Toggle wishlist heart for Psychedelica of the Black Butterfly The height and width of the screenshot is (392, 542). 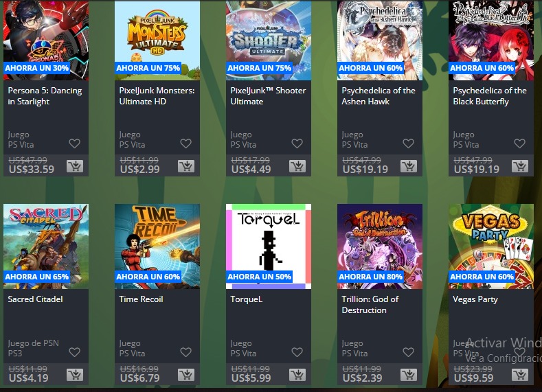pyautogui.click(x=520, y=143)
